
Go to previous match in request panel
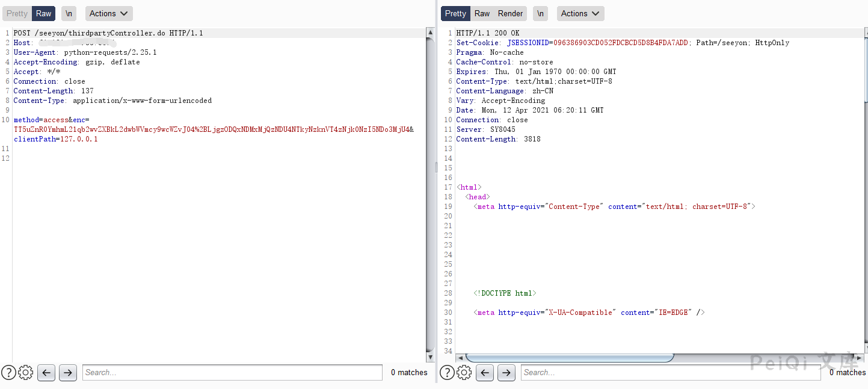[x=46, y=373]
